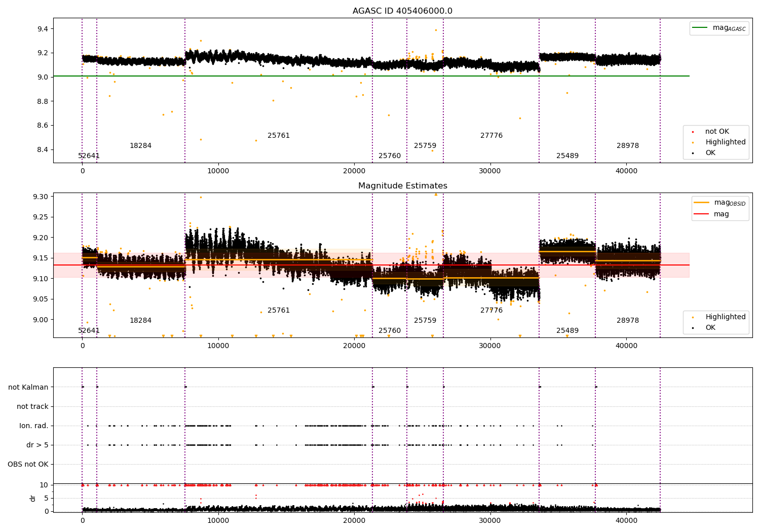760x532 pixels.
Task: Click 'OK' entry beneath Highlighted in top legend
Action: [x=704, y=153]
